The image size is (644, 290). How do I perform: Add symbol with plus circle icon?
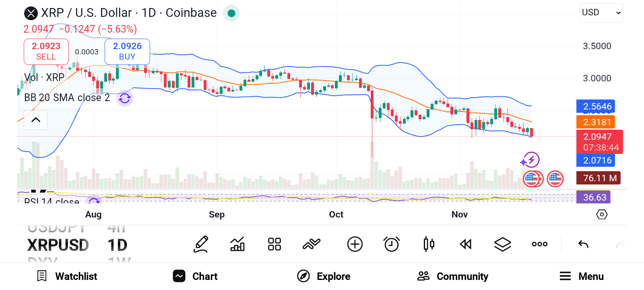click(355, 244)
